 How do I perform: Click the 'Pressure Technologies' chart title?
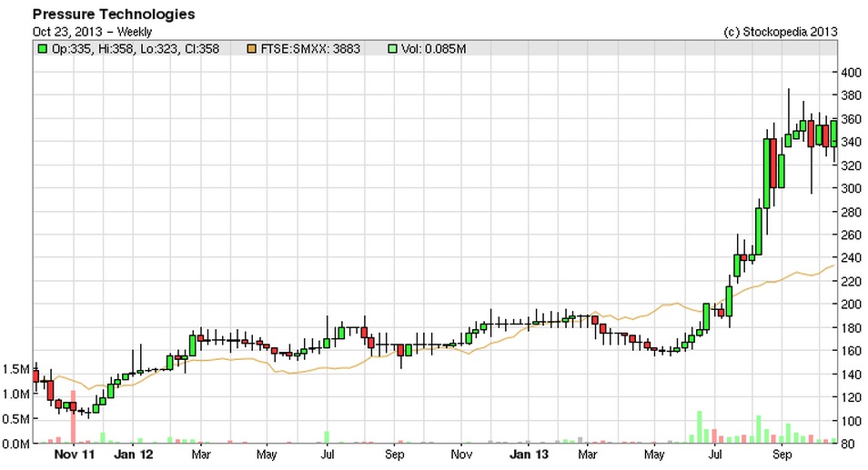click(x=114, y=15)
